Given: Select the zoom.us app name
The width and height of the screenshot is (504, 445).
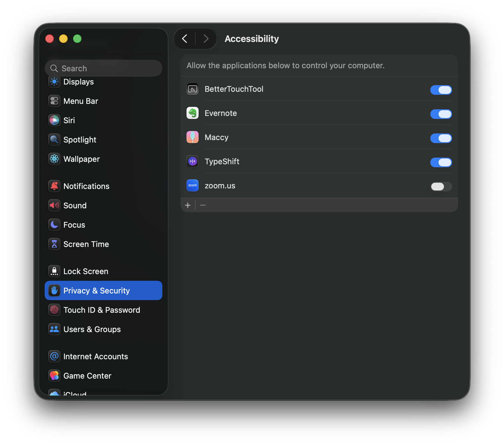Looking at the screenshot, I should pos(220,186).
